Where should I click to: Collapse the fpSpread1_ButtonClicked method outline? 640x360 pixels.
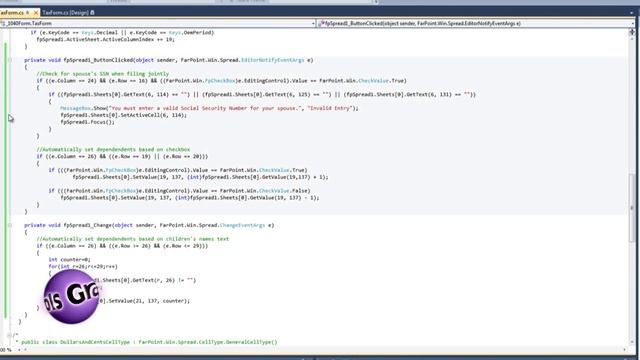point(10,60)
